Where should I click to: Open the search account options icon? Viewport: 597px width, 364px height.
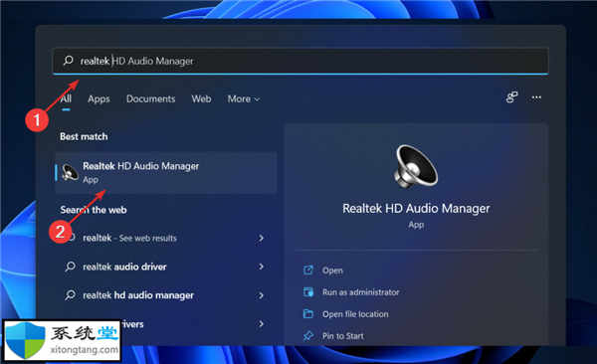512,97
